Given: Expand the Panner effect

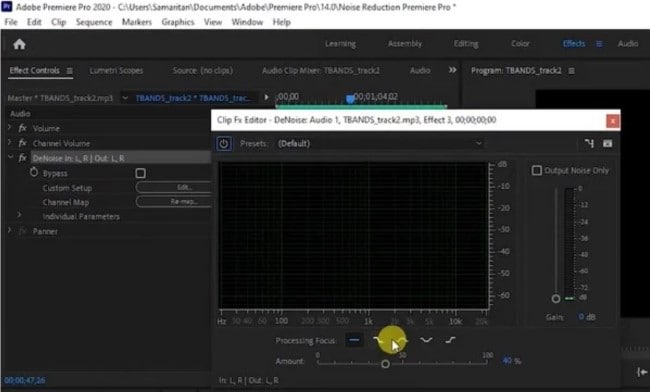Looking at the screenshot, I should [x=9, y=230].
